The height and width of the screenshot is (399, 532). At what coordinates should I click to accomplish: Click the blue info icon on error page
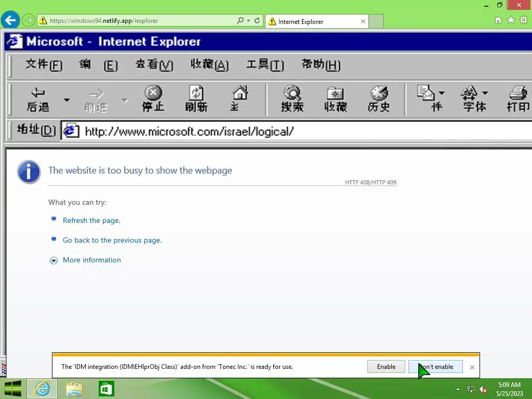29,171
